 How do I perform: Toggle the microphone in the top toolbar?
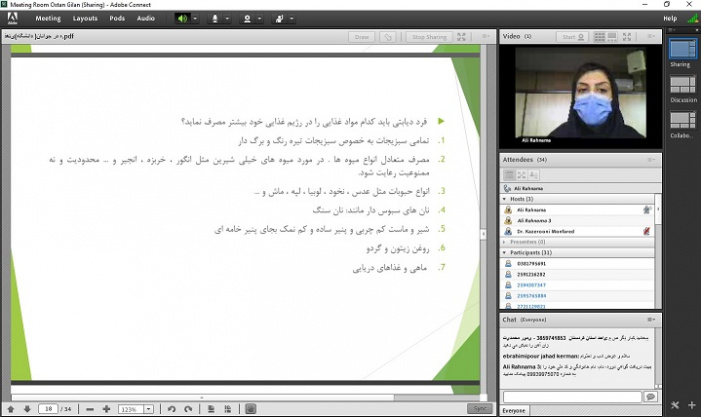(216, 18)
